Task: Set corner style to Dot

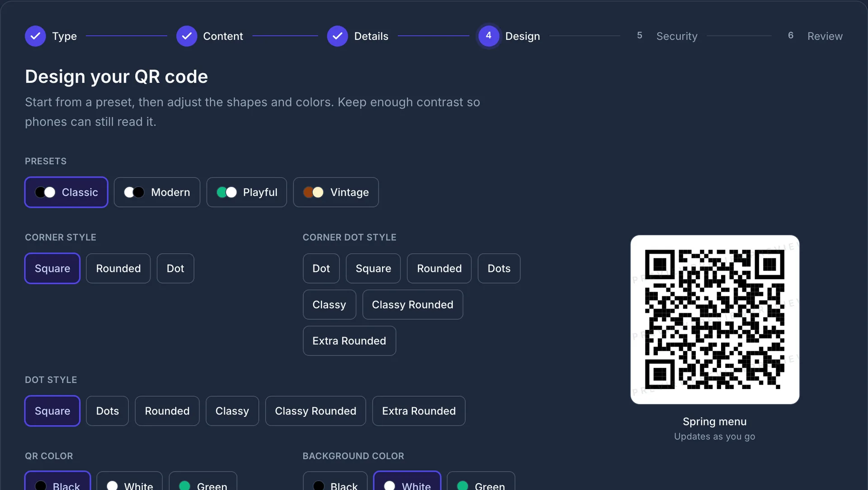Action: [175, 268]
